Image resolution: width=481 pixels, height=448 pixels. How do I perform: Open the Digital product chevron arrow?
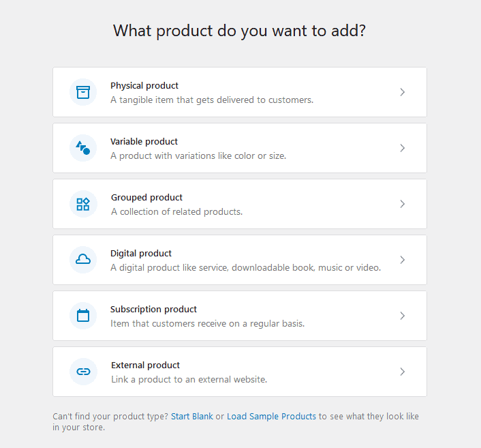tap(403, 260)
